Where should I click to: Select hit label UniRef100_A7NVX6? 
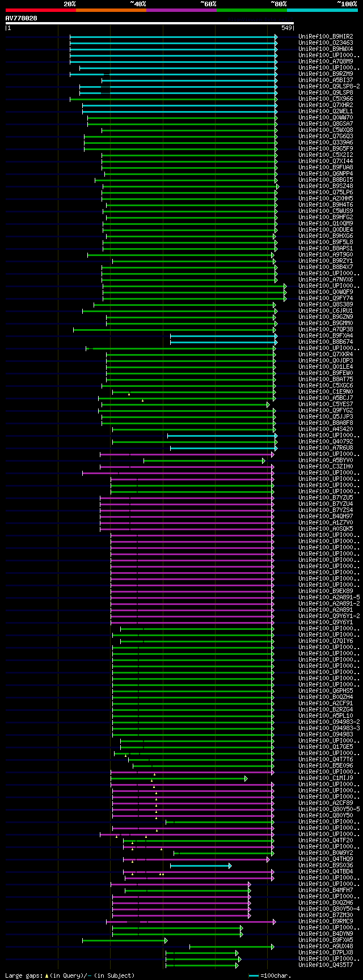click(x=326, y=280)
